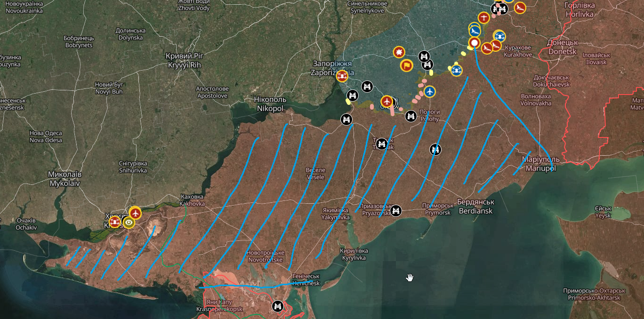Select the red airplane marker at Kherson

136,213
